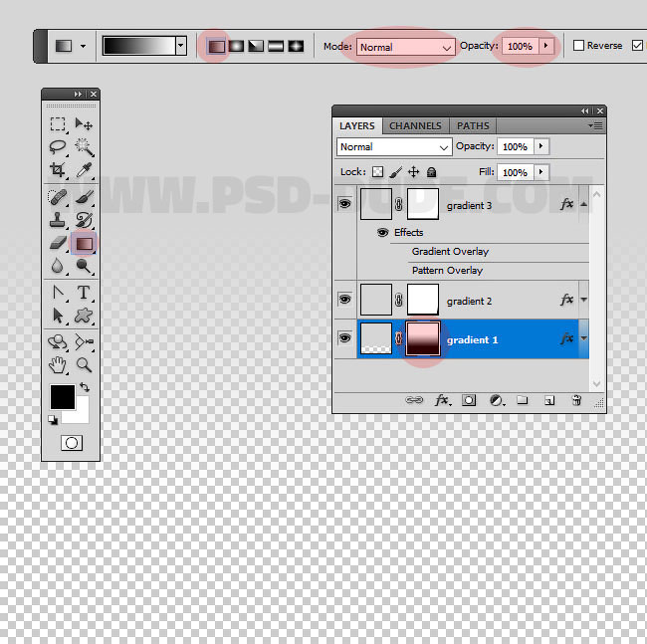The width and height of the screenshot is (647, 644).
Task: Hide the gradient 3 layer
Action: click(345, 204)
